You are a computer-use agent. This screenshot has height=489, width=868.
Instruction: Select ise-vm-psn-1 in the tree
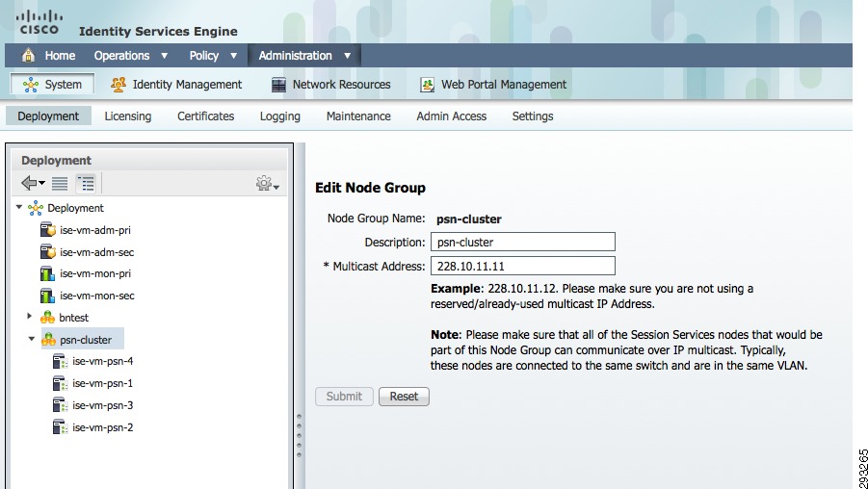[x=102, y=383]
